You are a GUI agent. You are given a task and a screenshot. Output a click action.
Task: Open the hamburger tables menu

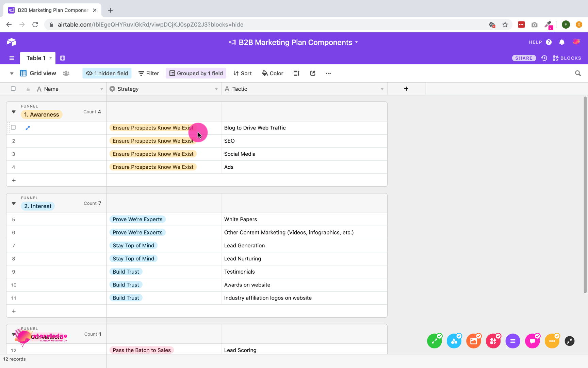(x=12, y=58)
